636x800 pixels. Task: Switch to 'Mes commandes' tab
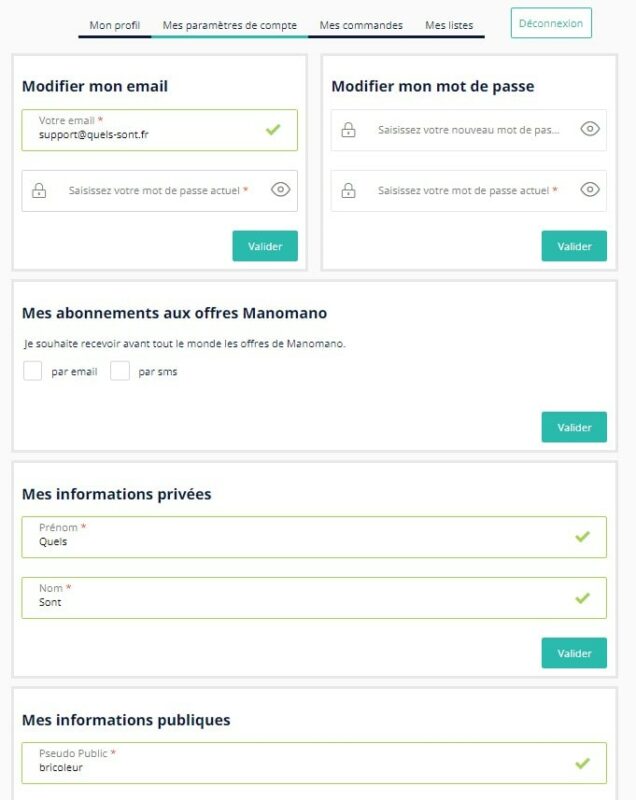[361, 25]
